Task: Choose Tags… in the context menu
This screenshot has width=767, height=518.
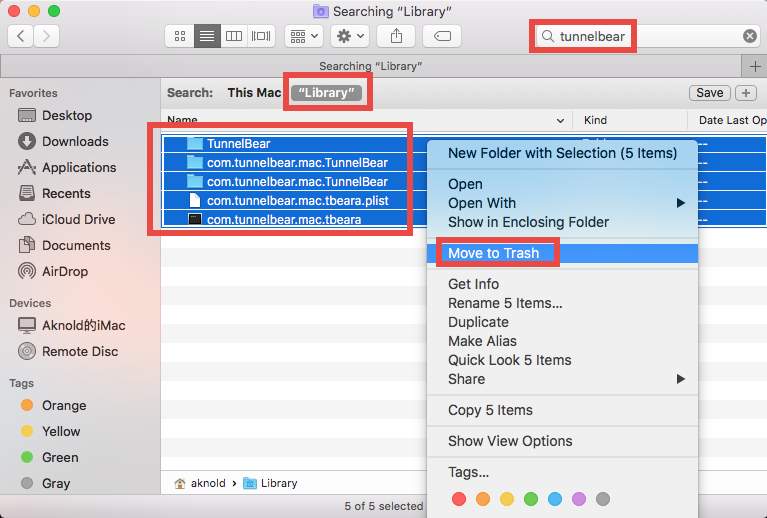Action: click(x=562, y=472)
